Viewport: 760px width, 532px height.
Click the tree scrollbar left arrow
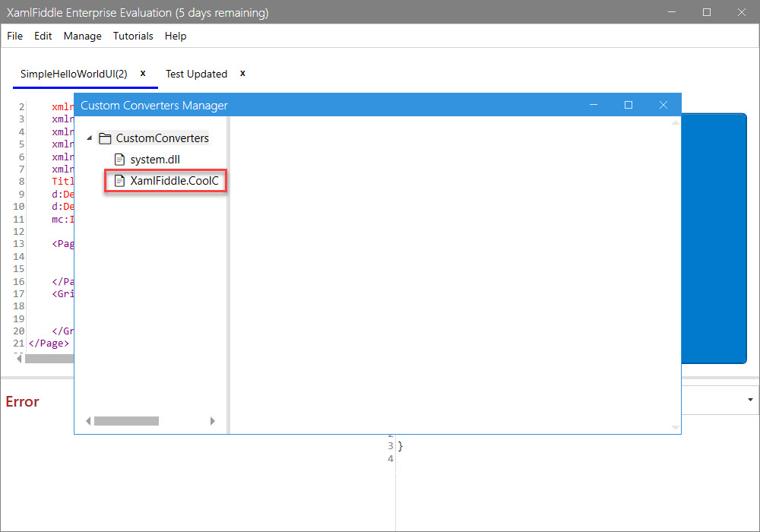(88, 421)
